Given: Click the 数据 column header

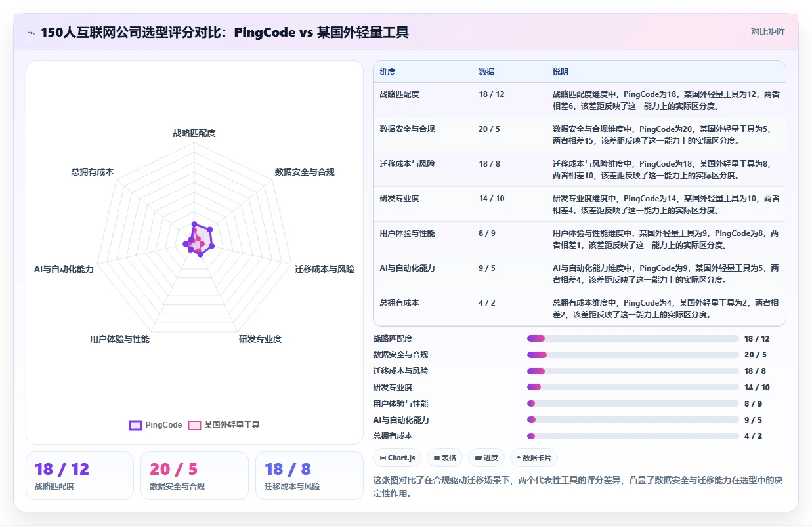Looking at the screenshot, I should 486,71.
